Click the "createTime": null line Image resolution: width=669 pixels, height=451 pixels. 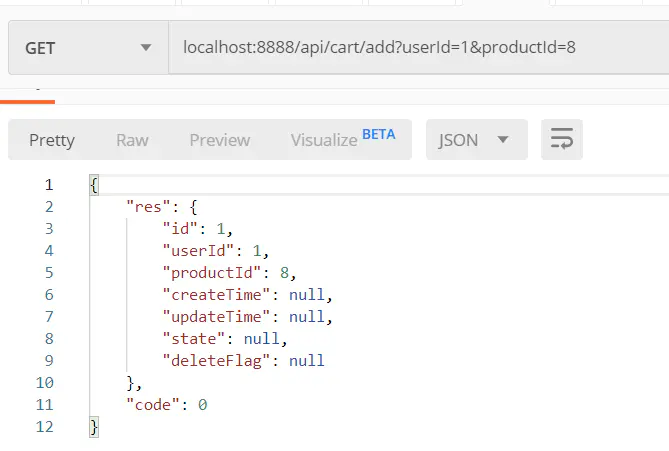[x=247, y=295]
